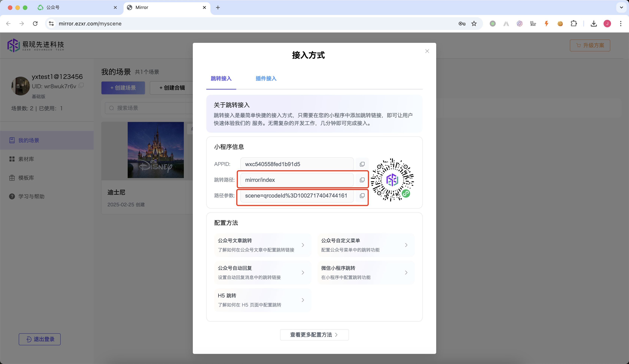Copy the UID next to wr8wuk7r6v
The height and width of the screenshot is (364, 629).
point(81,85)
